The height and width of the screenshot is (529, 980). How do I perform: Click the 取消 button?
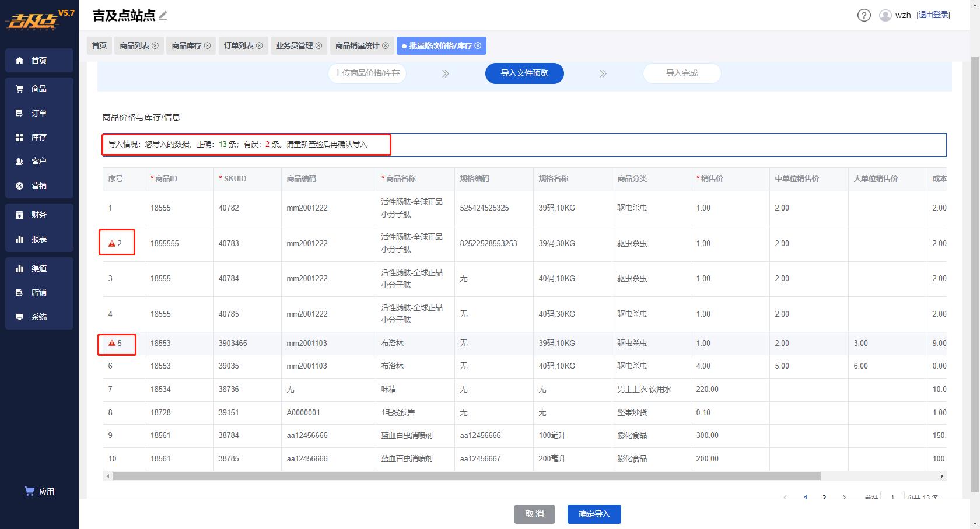(x=534, y=514)
